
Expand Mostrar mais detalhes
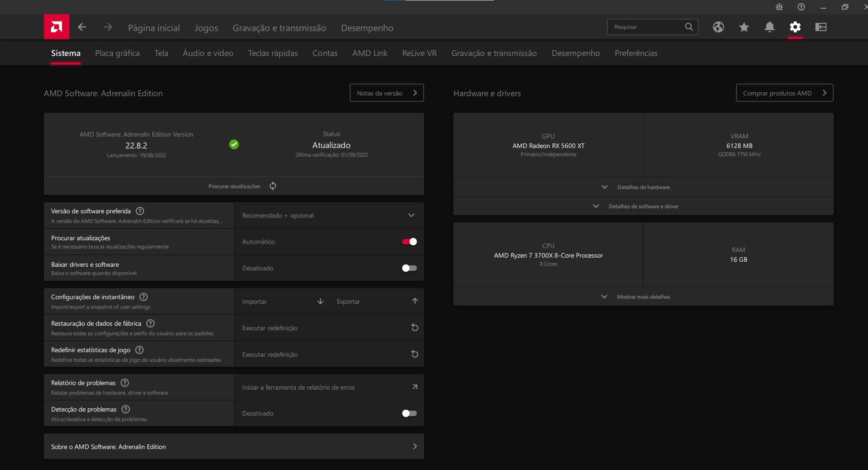tap(644, 297)
